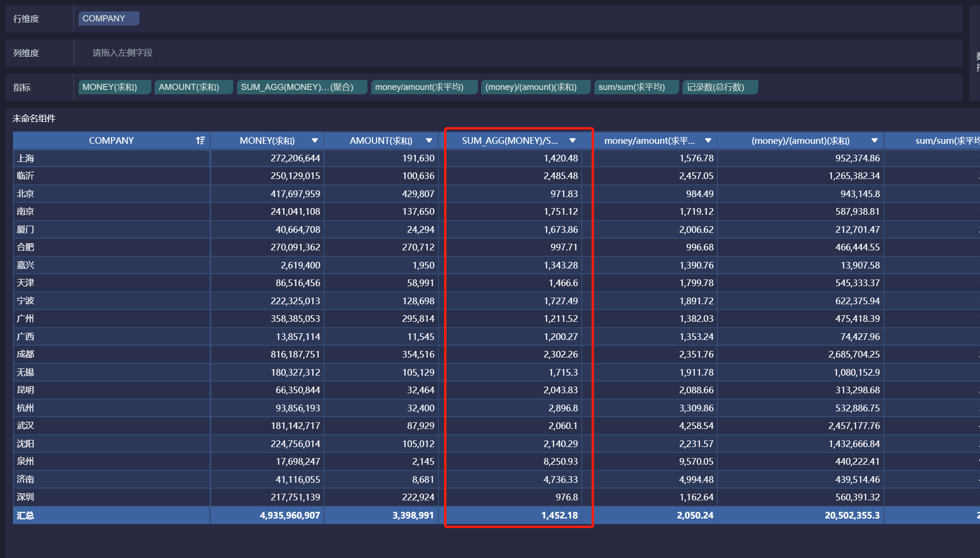Select the 广州 row cell

111,319
